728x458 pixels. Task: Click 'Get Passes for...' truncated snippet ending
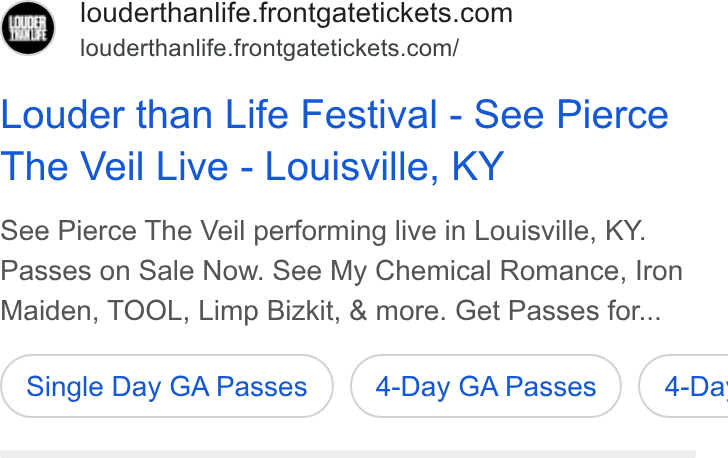558,311
